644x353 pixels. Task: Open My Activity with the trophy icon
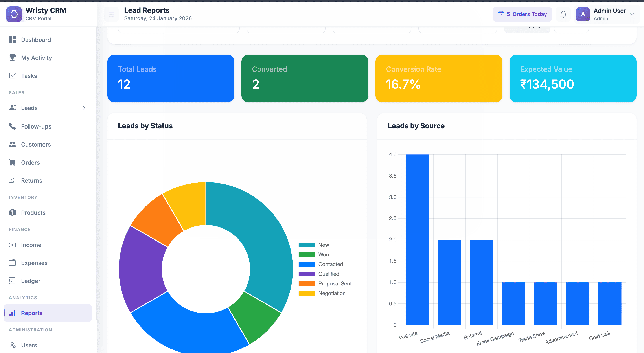(x=12, y=57)
